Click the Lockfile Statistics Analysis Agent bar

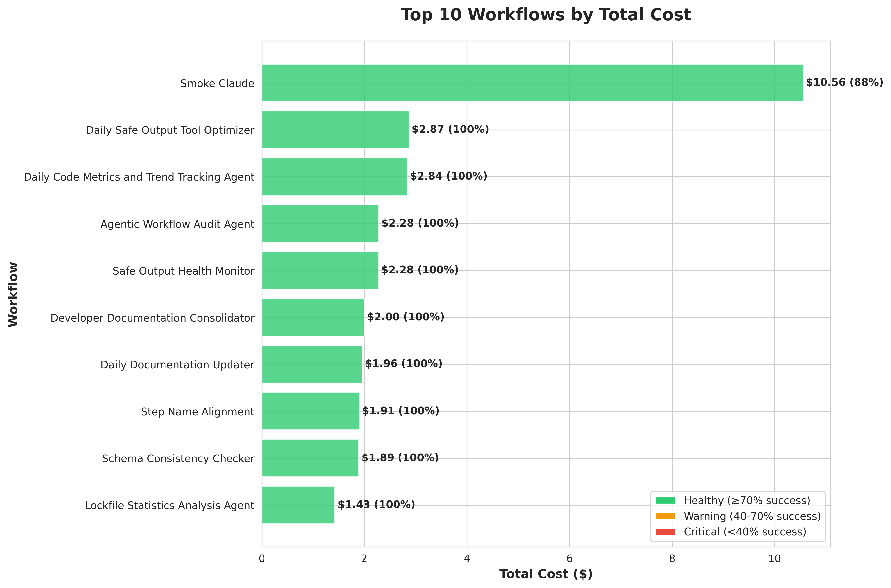[298, 505]
